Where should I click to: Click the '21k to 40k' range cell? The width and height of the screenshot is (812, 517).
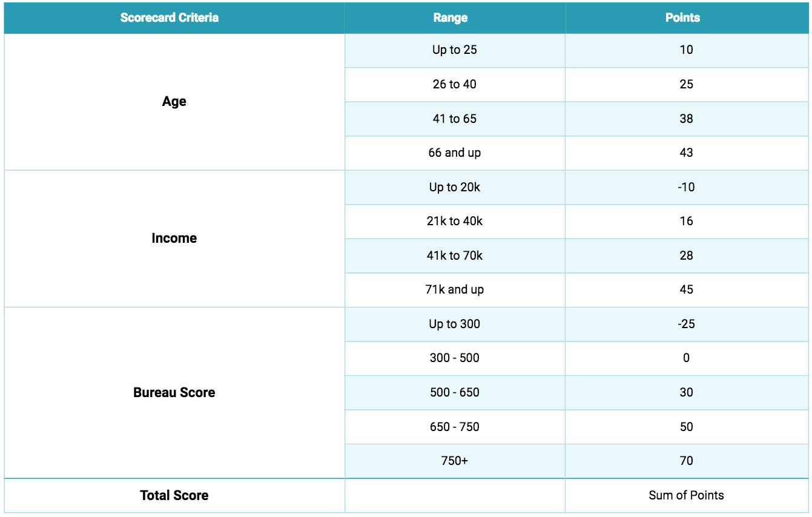point(455,221)
